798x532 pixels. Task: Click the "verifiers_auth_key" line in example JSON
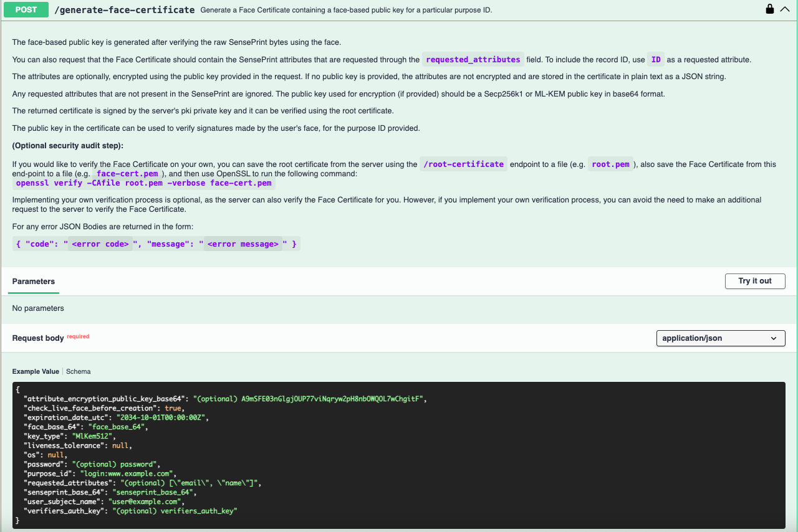coord(131,511)
